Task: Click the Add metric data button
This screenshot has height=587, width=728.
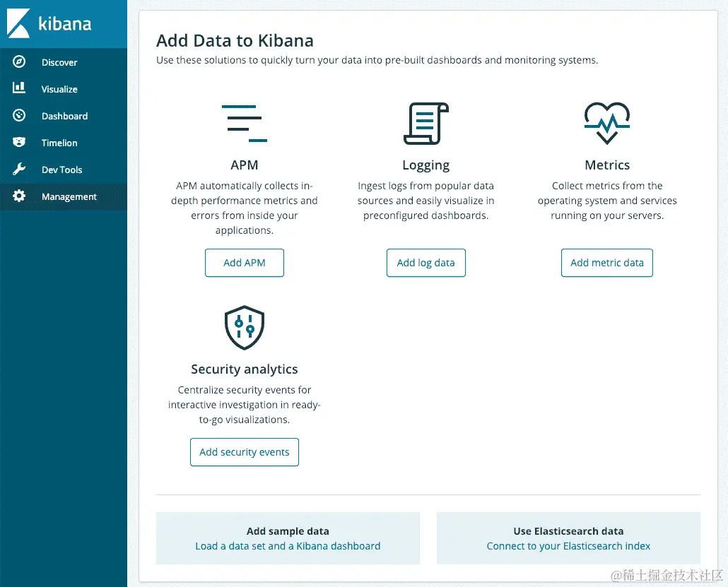Action: (x=607, y=263)
